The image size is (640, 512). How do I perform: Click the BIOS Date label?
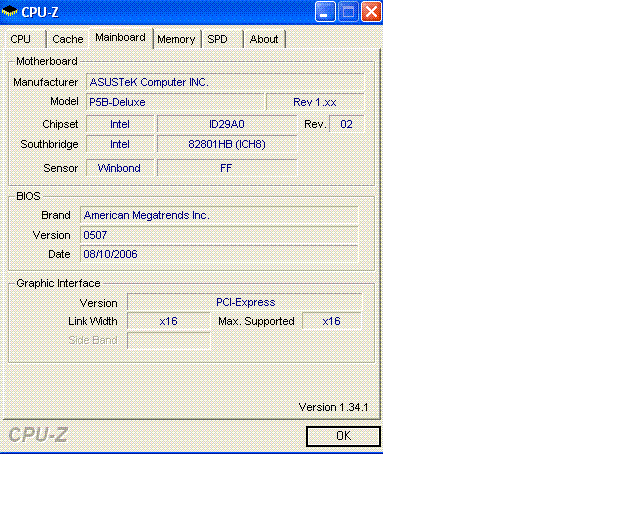click(x=59, y=254)
